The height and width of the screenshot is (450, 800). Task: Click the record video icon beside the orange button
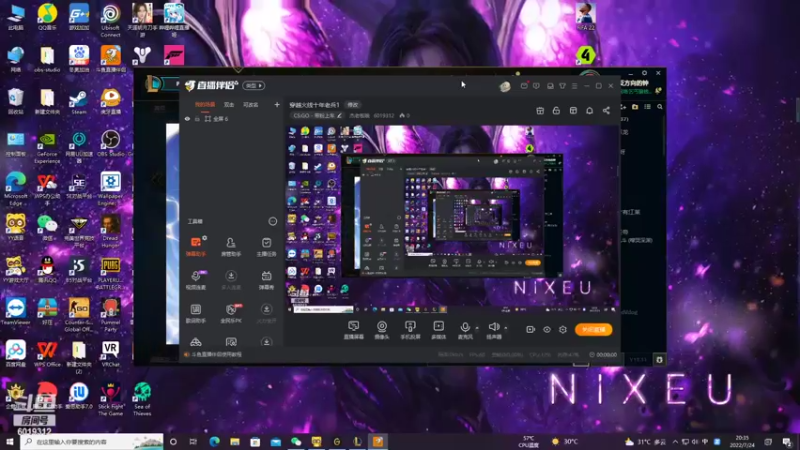point(530,330)
